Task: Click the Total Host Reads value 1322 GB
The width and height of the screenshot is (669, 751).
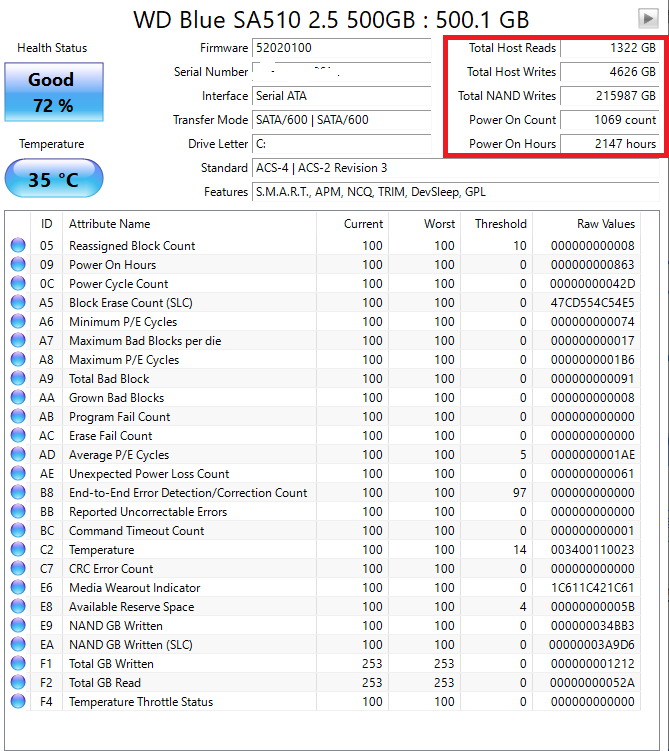Action: [x=610, y=48]
